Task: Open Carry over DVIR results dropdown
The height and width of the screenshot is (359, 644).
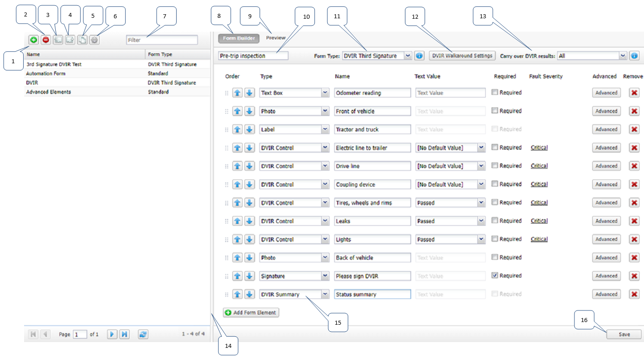Action: (623, 56)
